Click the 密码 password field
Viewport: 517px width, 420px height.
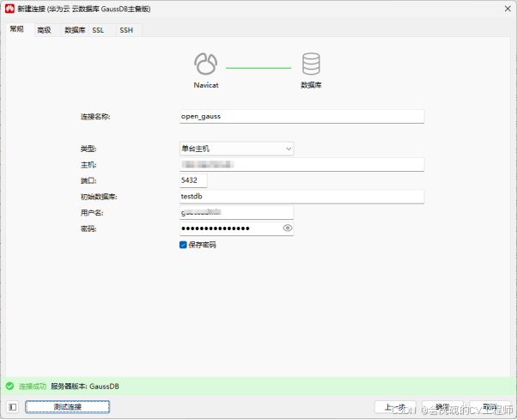(236, 228)
